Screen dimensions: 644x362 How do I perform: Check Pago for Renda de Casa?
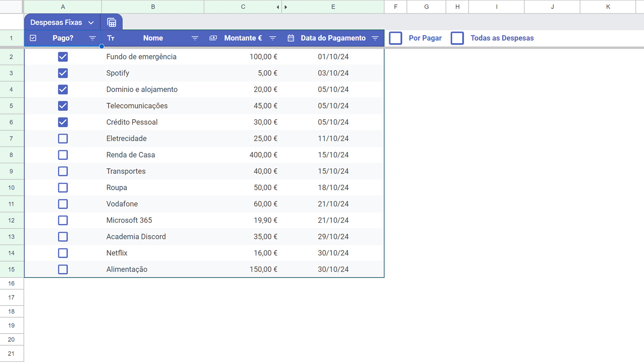click(63, 155)
